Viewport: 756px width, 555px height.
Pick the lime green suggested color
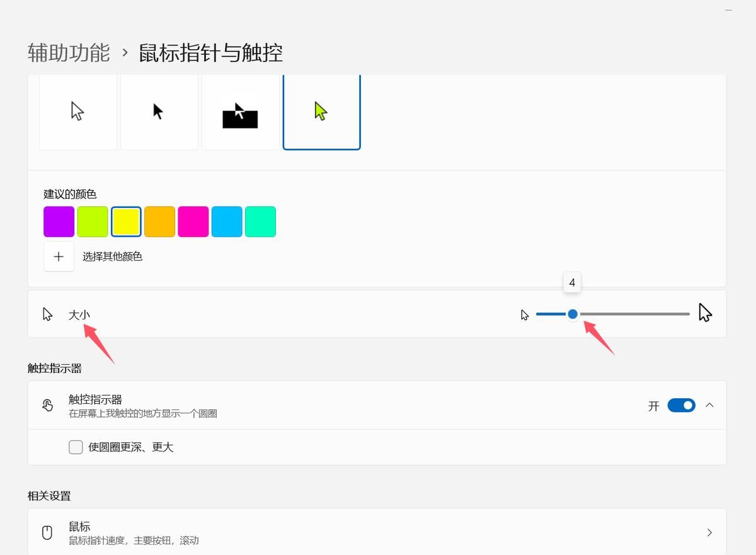(93, 222)
